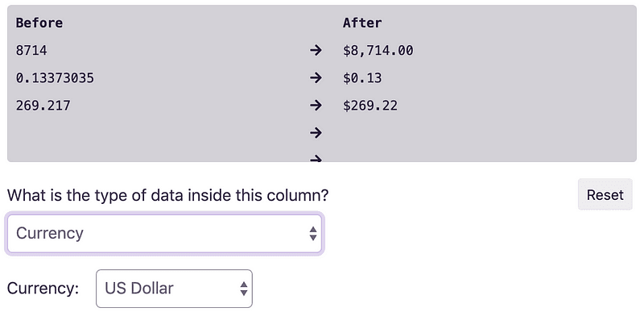
Task: Click the arrow icon beside 8714
Action: click(x=316, y=51)
